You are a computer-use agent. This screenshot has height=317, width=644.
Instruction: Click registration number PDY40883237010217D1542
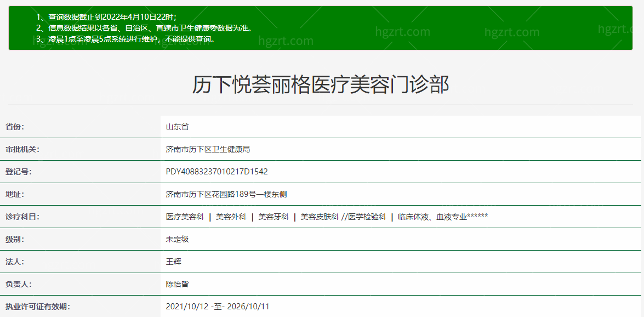[217, 172]
